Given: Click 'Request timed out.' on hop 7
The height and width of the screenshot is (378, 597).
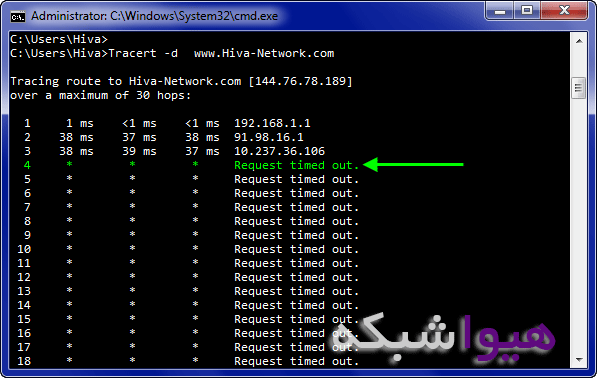Looking at the screenshot, I should [297, 207].
